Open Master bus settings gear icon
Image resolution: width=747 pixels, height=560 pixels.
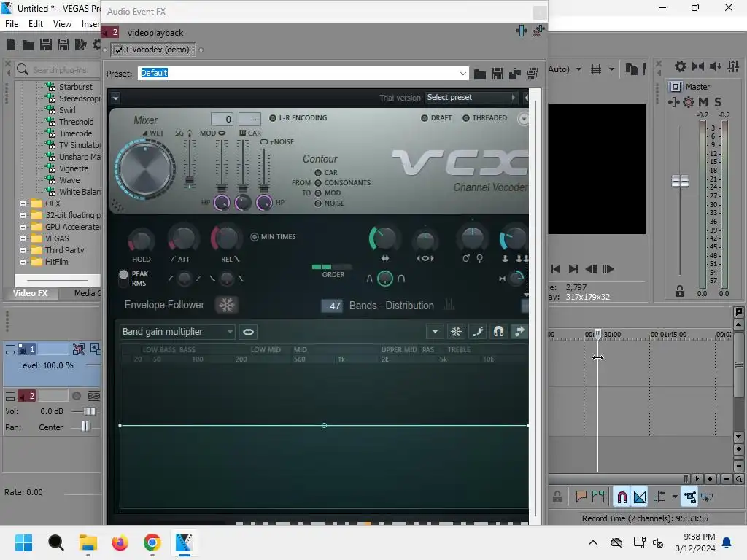click(x=681, y=66)
